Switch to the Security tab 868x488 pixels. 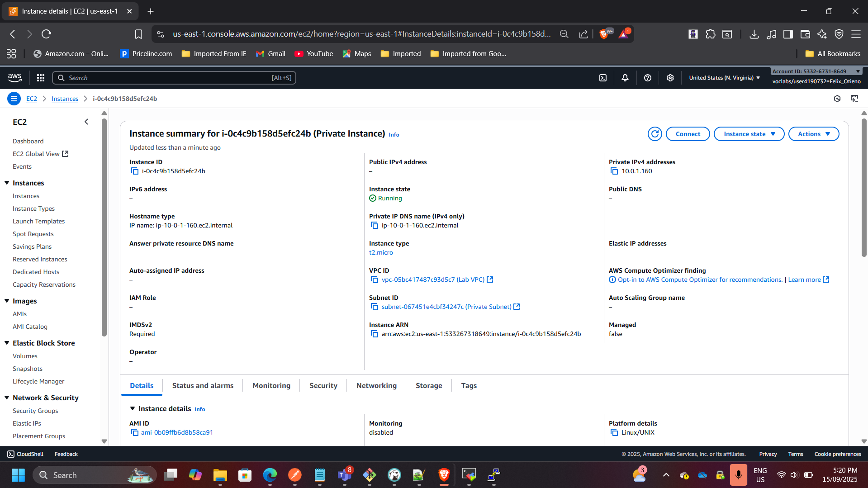tap(323, 385)
